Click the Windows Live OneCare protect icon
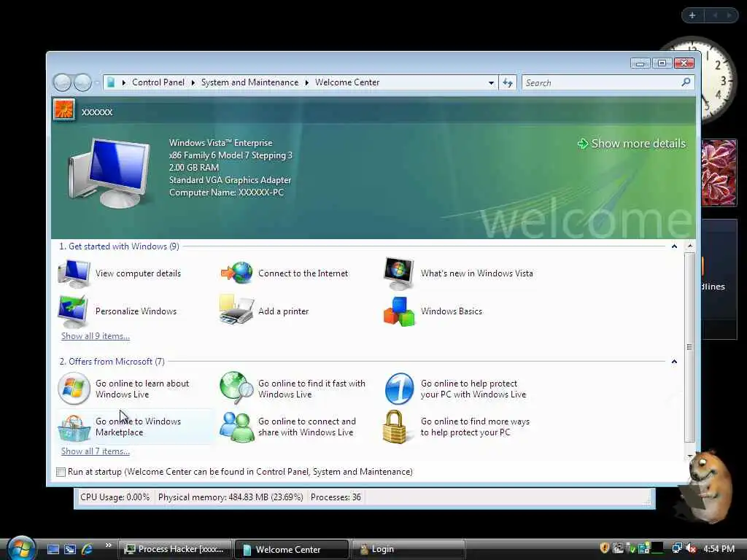The image size is (747, 560). (x=399, y=389)
